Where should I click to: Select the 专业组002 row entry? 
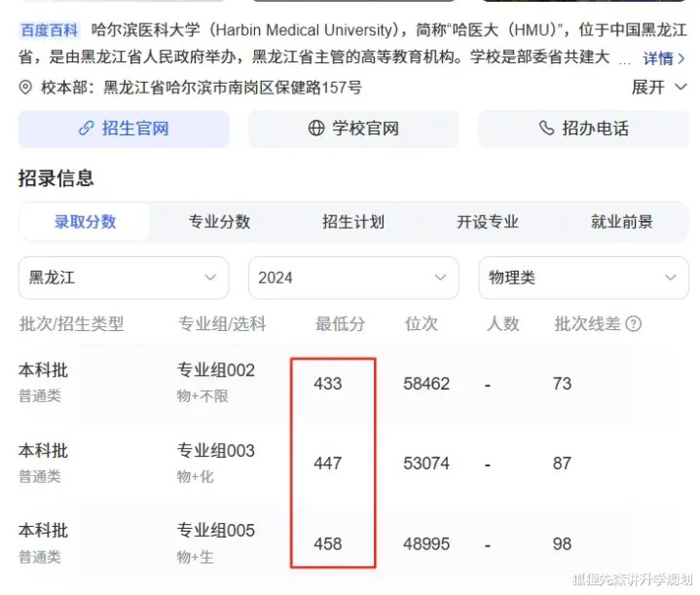(216, 370)
